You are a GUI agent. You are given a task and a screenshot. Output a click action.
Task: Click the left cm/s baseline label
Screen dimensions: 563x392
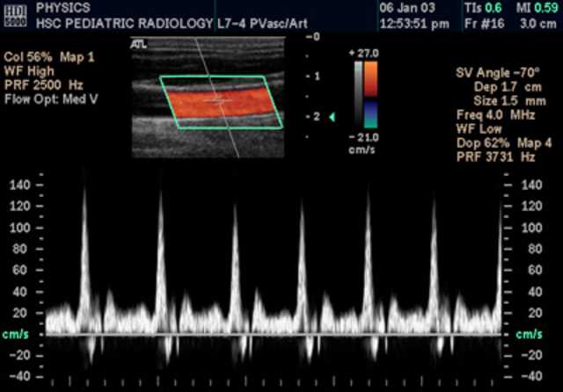click(15, 334)
